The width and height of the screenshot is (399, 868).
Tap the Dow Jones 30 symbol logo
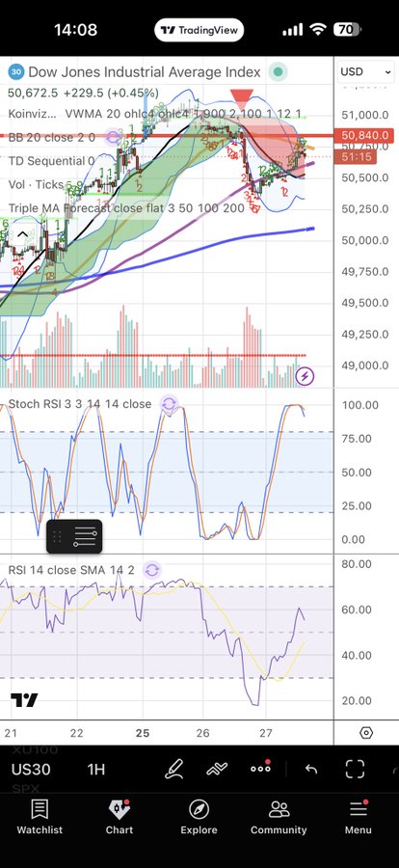16,72
